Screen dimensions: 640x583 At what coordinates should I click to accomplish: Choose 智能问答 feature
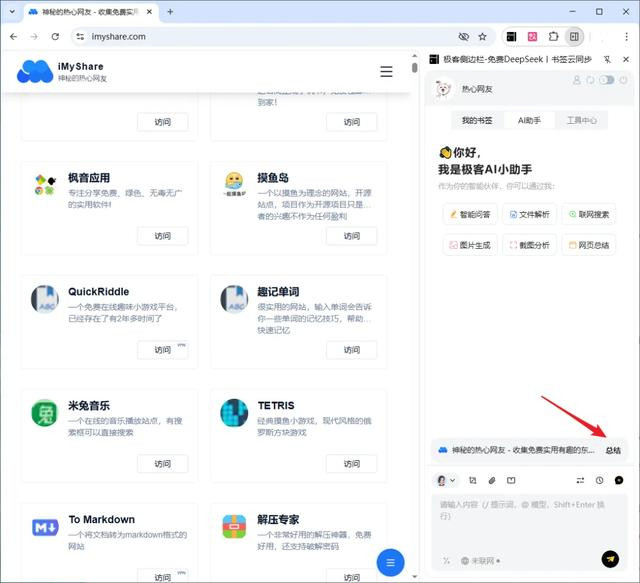click(470, 214)
